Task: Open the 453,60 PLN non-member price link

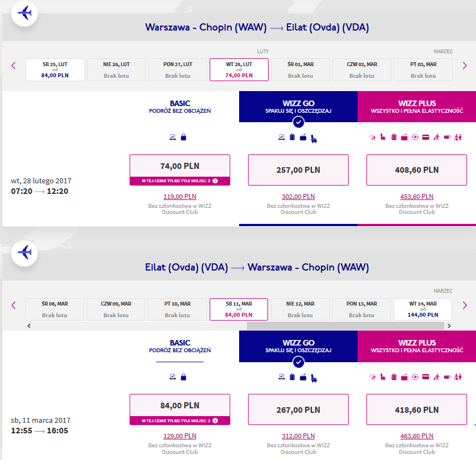Action: coord(417,197)
